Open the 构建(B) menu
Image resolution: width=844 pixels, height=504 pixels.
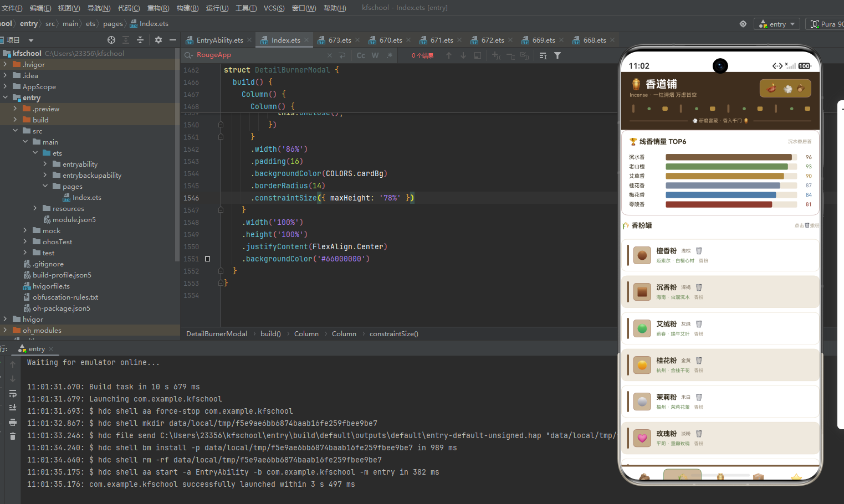click(187, 8)
